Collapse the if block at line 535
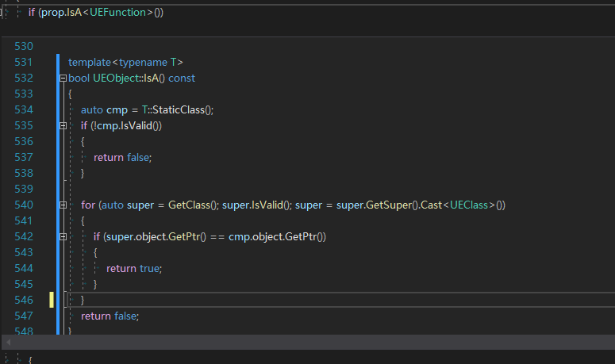 tap(63, 126)
